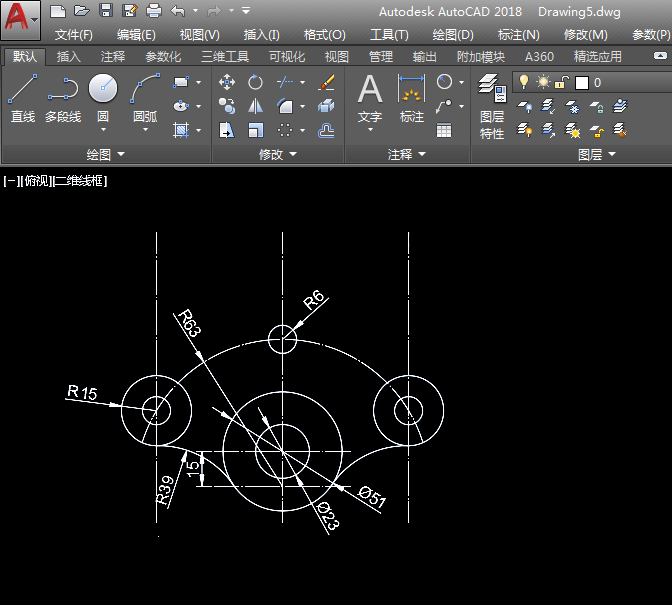Activate the Move tool in the 修改 panel
This screenshot has width=672, height=605.
point(227,82)
